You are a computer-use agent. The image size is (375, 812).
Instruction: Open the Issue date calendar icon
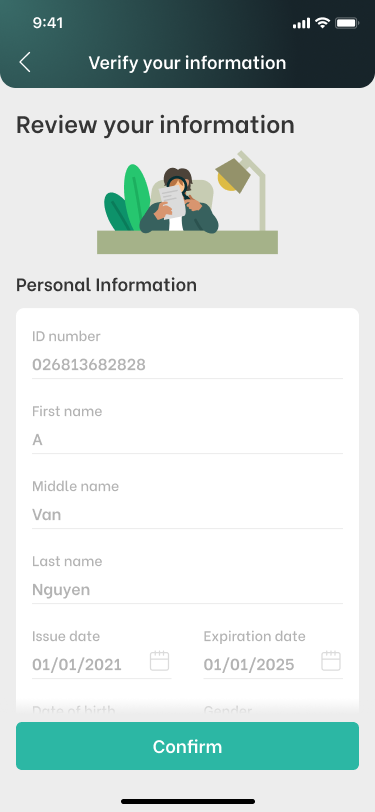[160, 661]
